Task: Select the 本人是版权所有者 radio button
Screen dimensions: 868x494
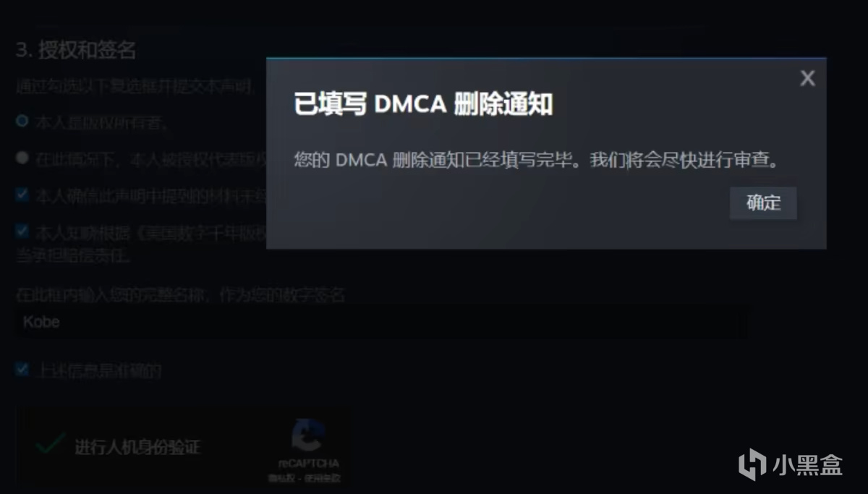Action: [x=22, y=121]
